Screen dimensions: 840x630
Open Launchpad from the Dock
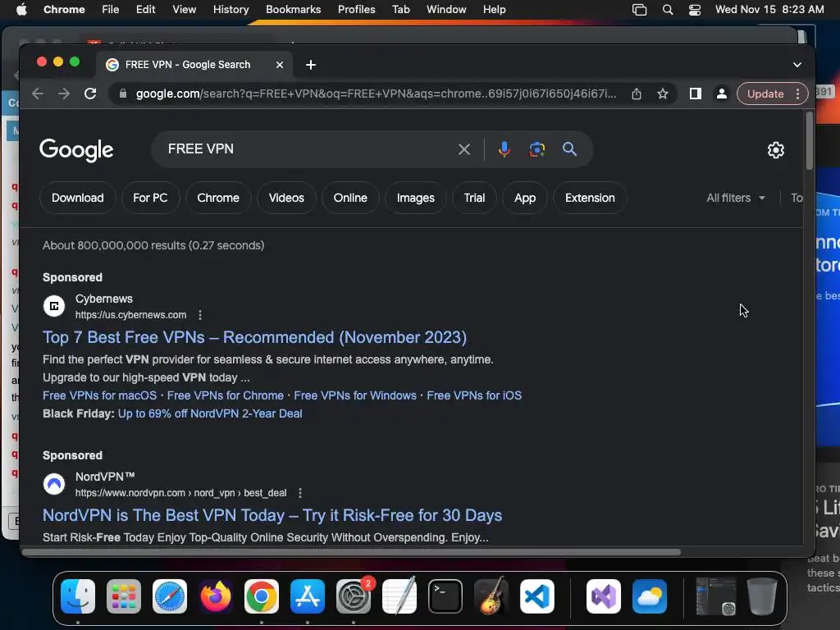pyautogui.click(x=124, y=596)
